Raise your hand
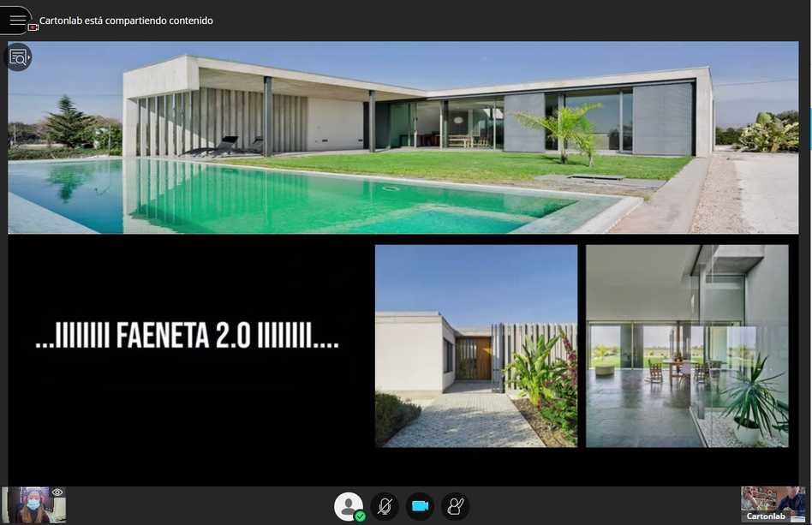Screen dimensions: 812x525 tap(456, 506)
